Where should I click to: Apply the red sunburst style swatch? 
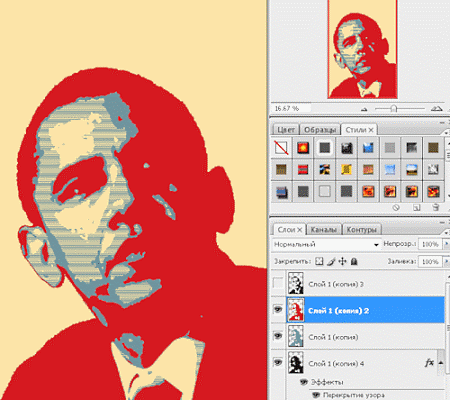[303, 147]
